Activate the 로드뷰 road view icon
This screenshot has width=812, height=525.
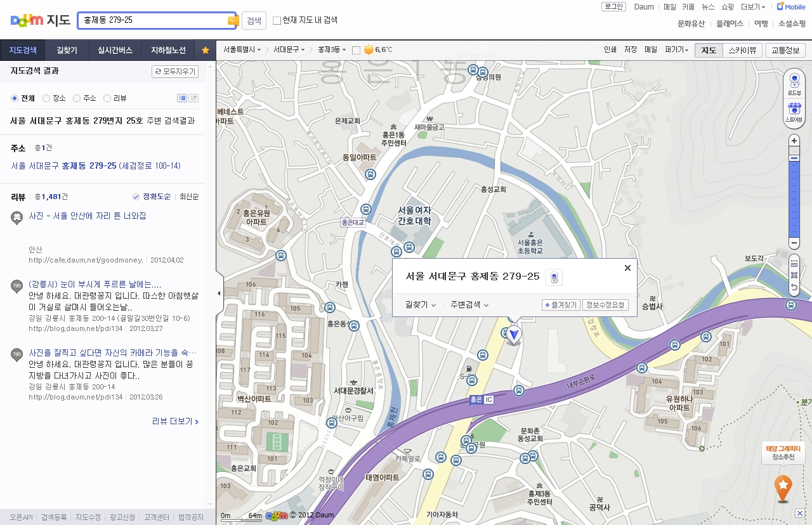click(x=794, y=84)
